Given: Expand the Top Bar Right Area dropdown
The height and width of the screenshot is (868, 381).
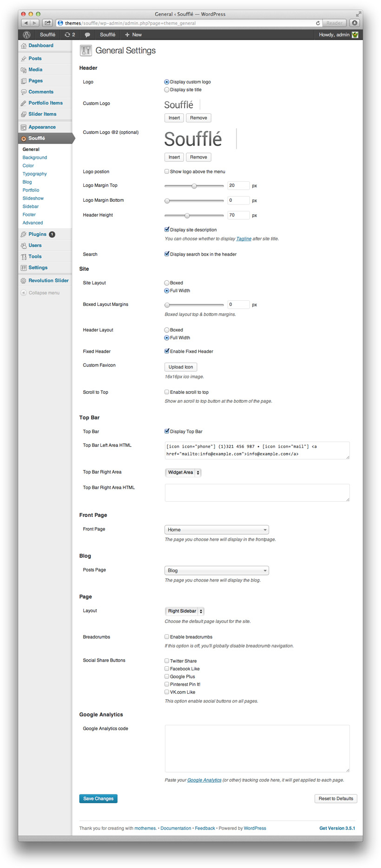Looking at the screenshot, I should pyautogui.click(x=183, y=472).
